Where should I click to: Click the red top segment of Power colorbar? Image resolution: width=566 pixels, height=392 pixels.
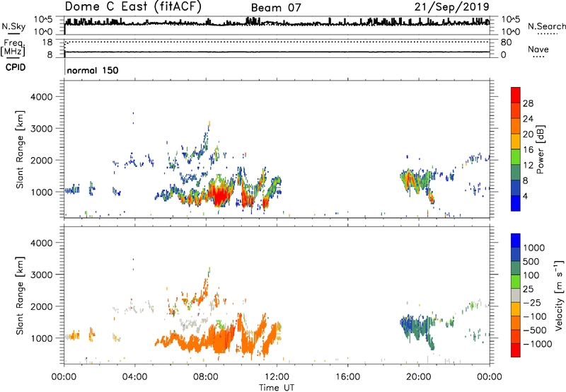[516, 95]
